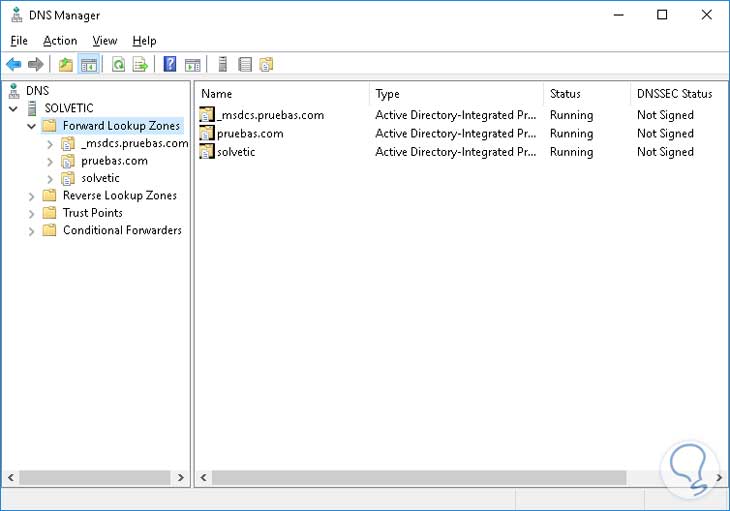Expand the Reverse Lookup Zones node
The height and width of the screenshot is (511, 730).
click(31, 196)
